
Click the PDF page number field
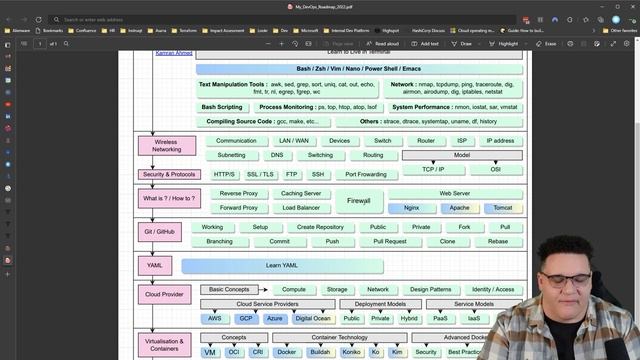(40, 44)
